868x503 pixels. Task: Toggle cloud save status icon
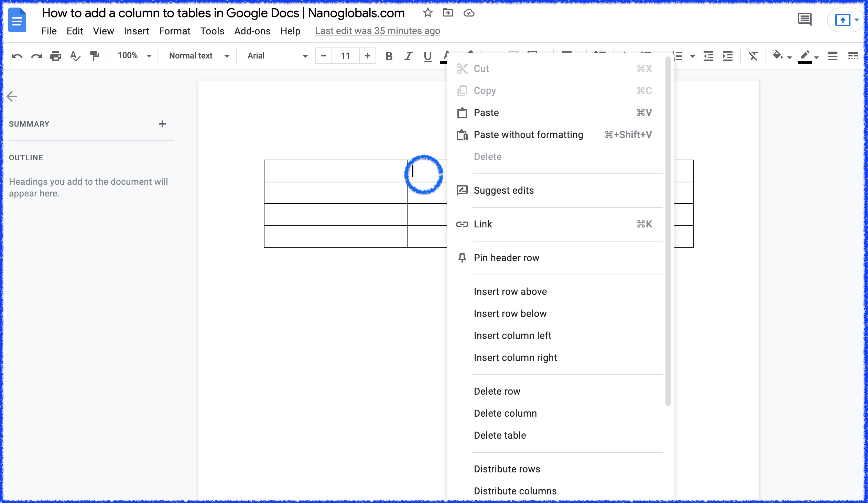(x=471, y=14)
